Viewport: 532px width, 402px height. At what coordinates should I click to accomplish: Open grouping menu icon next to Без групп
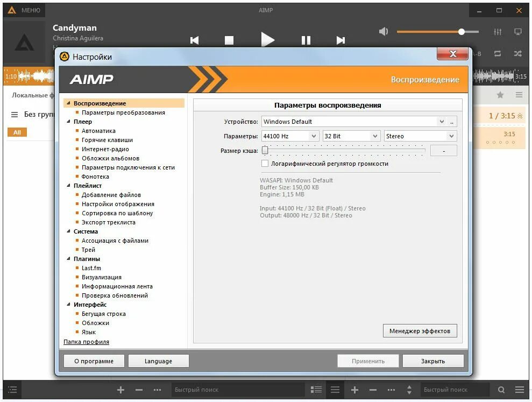click(x=14, y=115)
